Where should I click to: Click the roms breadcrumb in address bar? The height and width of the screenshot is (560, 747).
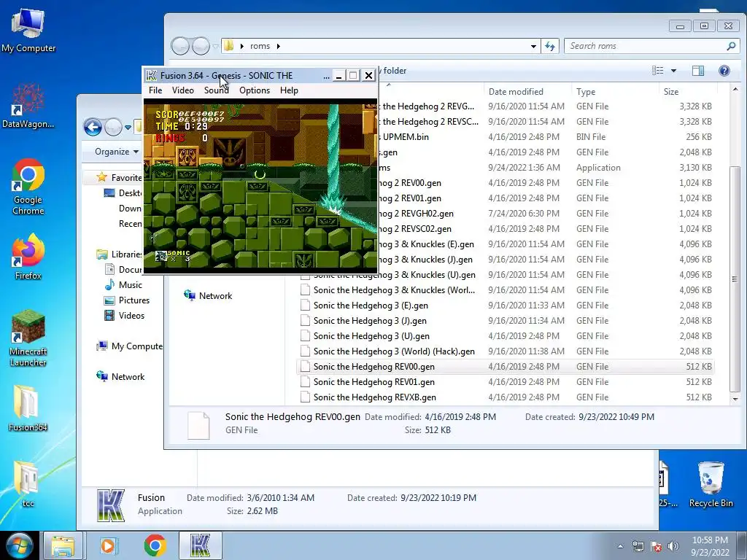pos(260,46)
